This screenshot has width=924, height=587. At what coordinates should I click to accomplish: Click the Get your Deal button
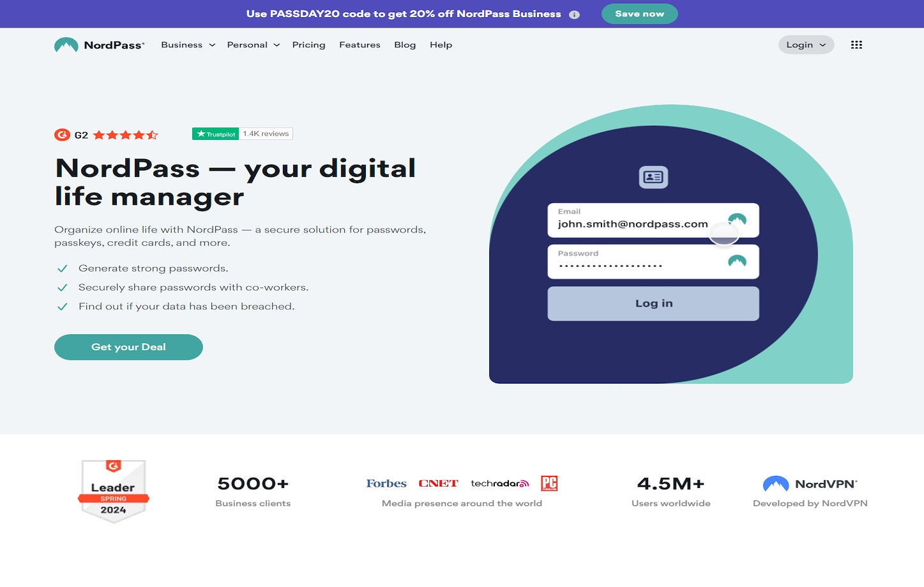point(128,347)
